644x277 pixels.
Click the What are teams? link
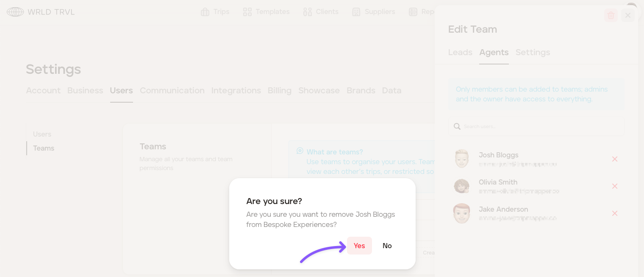(x=335, y=152)
